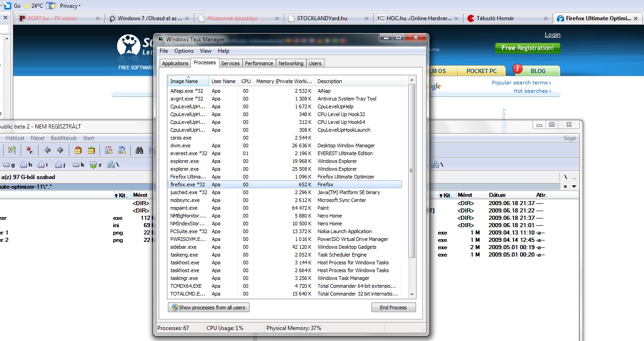
Task: Click the pack files box icon with red arrow
Action: (78, 150)
